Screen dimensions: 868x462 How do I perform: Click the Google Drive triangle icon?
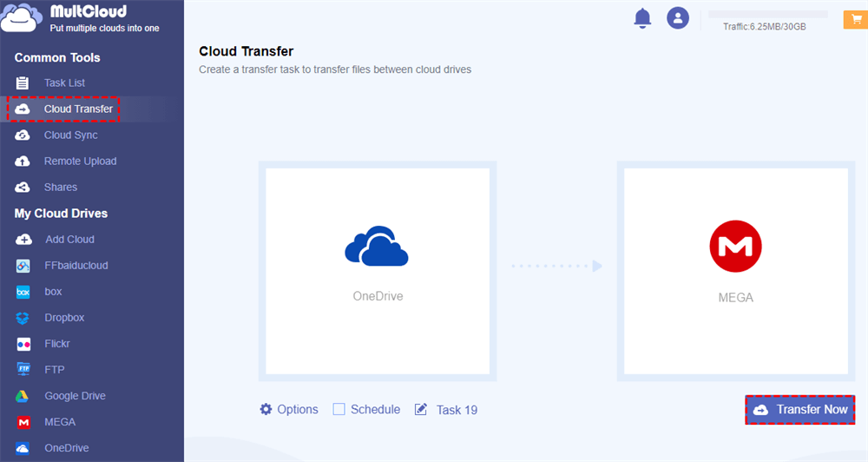pos(23,396)
